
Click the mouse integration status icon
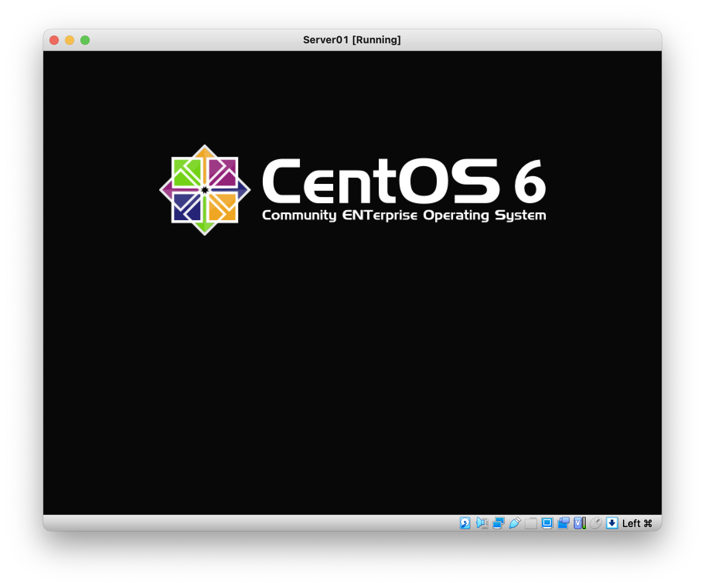pos(596,523)
